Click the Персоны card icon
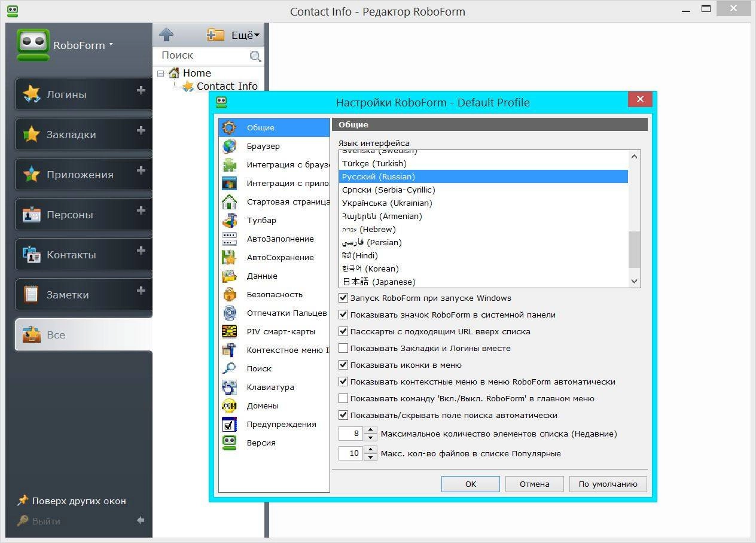The image size is (756, 543). 31,215
